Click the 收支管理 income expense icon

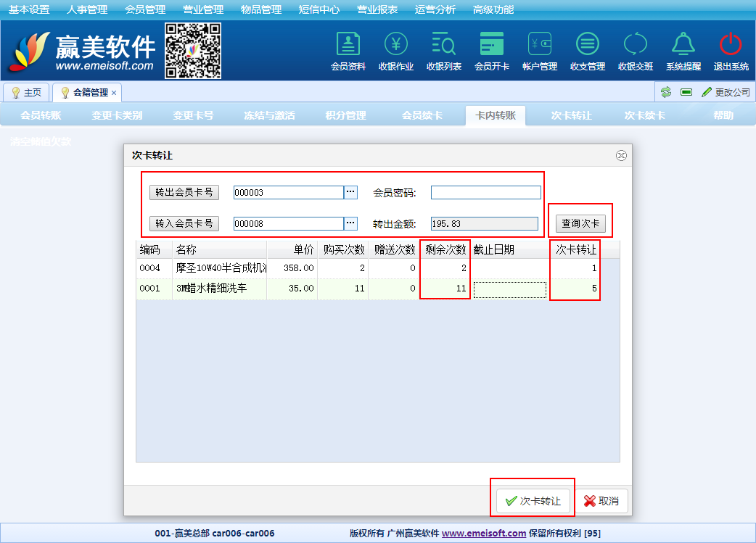pos(588,45)
